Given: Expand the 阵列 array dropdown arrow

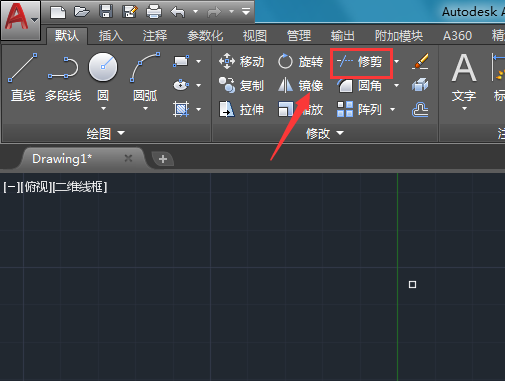Looking at the screenshot, I should point(393,109).
